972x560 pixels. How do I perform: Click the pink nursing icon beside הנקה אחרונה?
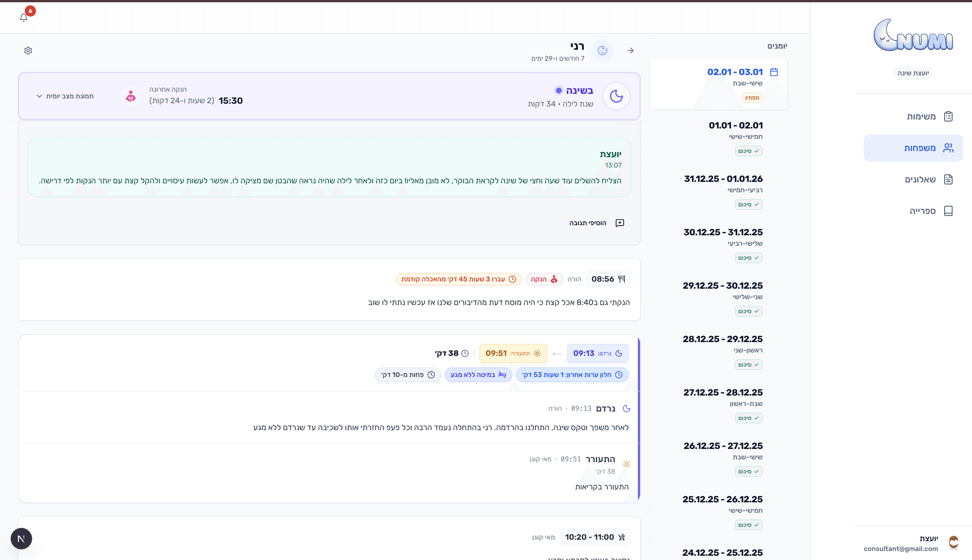pyautogui.click(x=131, y=96)
